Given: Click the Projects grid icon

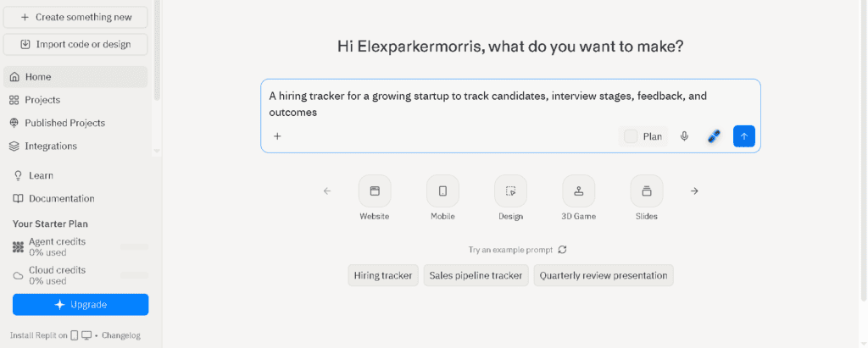Looking at the screenshot, I should pyautogui.click(x=14, y=100).
